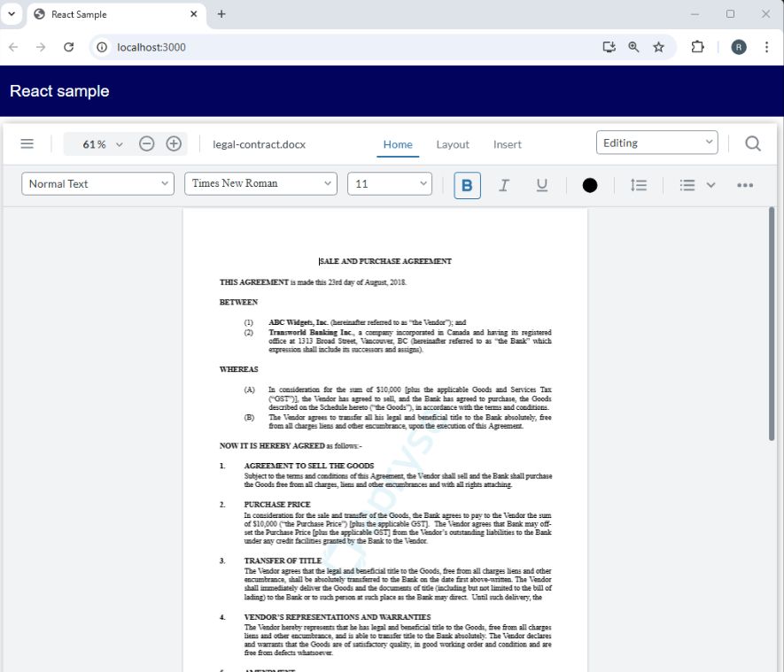Click VENDOR'S REPRESENTATIONS AND WARRANTIES heading
The image size is (784, 672).
click(x=337, y=617)
